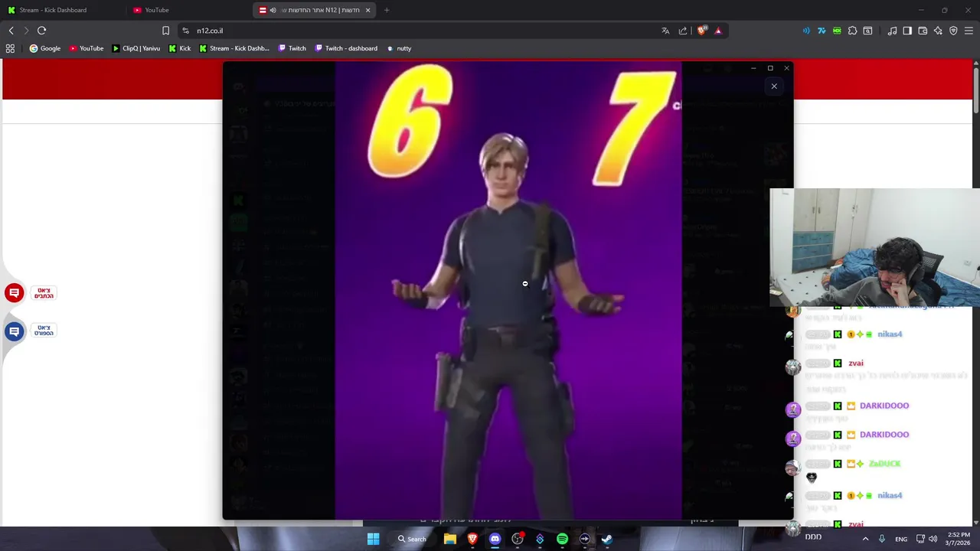Open the Brave VPN shield icon
Screen dimensions: 980x551
coord(953,31)
